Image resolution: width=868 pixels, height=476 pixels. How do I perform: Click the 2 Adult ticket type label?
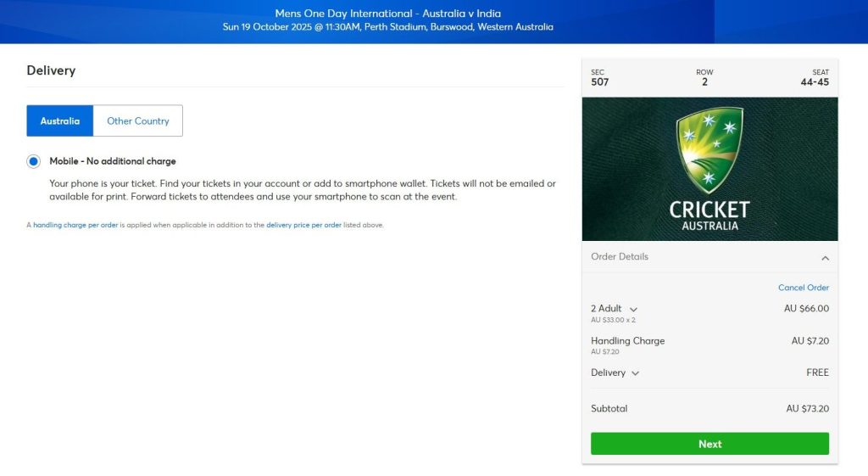tap(606, 309)
